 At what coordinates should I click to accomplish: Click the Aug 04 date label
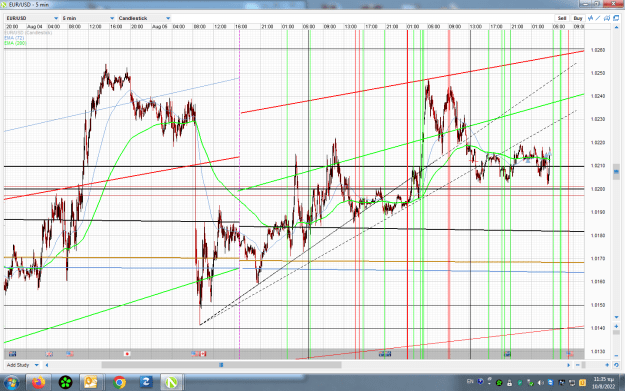(x=35, y=27)
